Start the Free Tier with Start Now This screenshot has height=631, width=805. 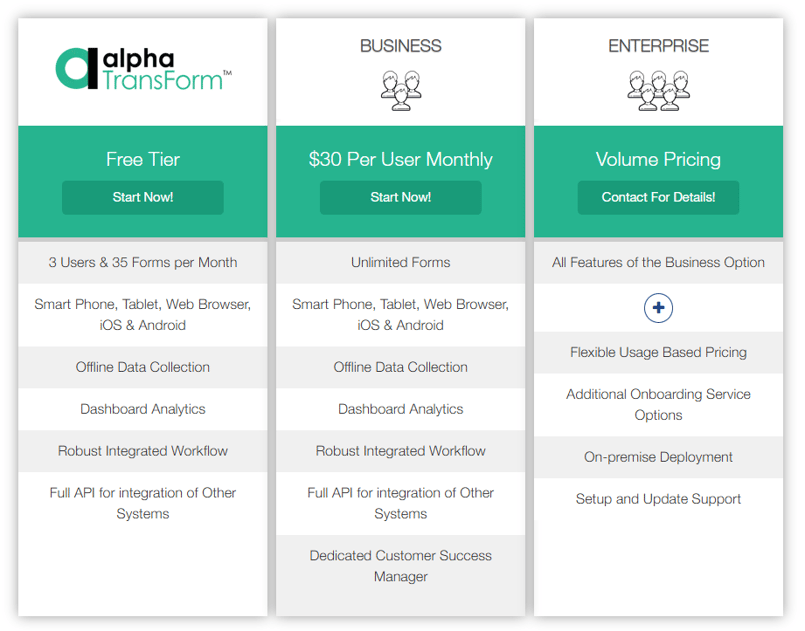click(x=142, y=197)
